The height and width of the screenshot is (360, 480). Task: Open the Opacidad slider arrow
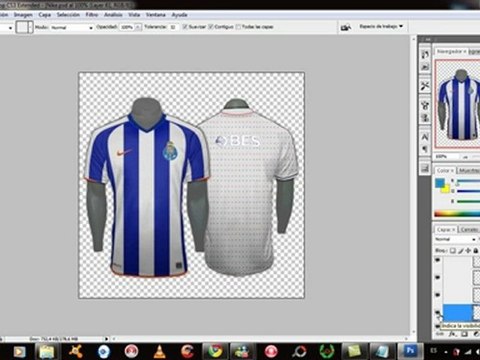point(138,27)
